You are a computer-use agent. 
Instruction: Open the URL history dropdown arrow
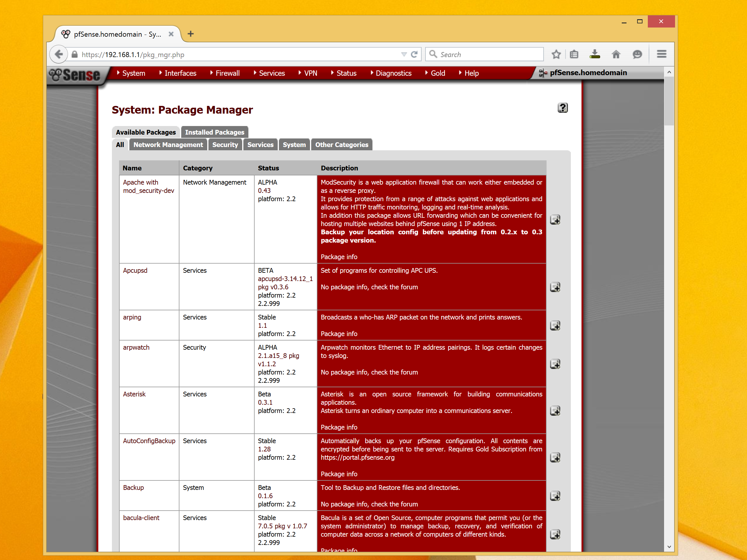click(x=404, y=54)
